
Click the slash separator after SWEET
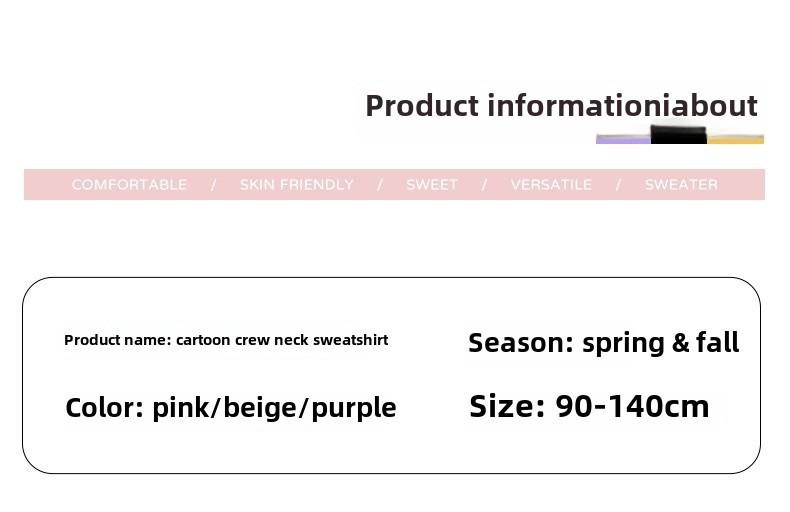tap(484, 184)
